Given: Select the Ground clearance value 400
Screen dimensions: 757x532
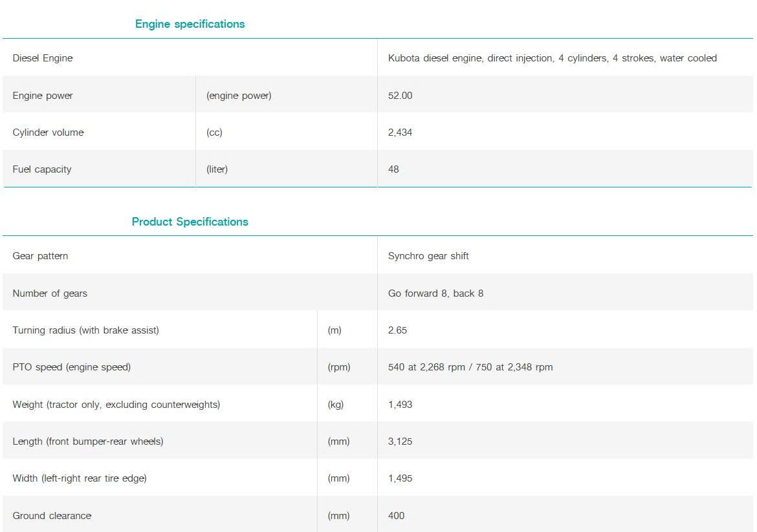Looking at the screenshot, I should click(x=396, y=516).
